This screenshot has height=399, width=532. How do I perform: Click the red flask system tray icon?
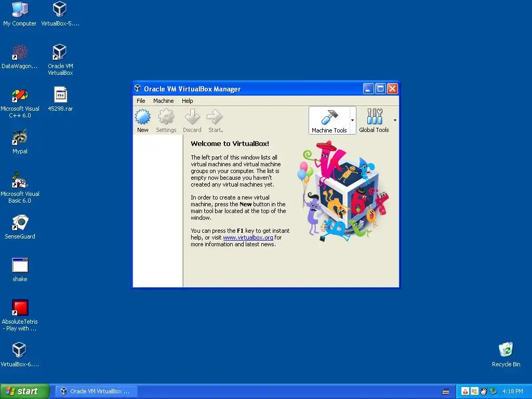[465, 391]
